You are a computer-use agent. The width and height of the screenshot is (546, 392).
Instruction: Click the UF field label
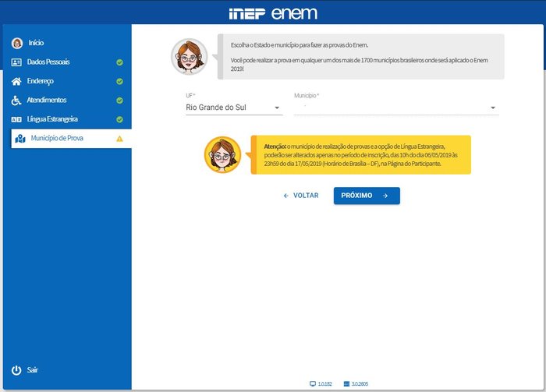190,95
